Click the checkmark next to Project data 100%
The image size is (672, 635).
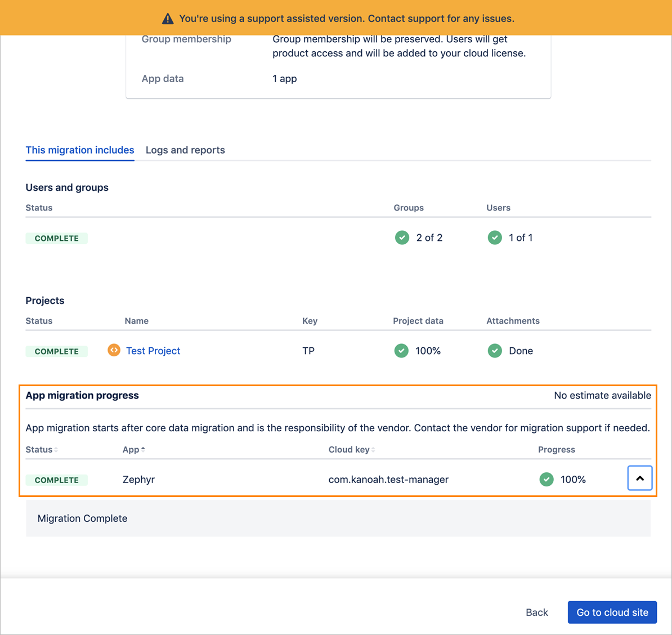click(401, 350)
